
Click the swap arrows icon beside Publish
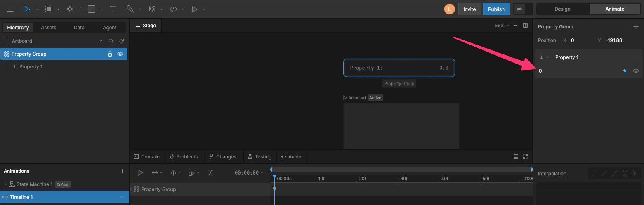pos(519,9)
